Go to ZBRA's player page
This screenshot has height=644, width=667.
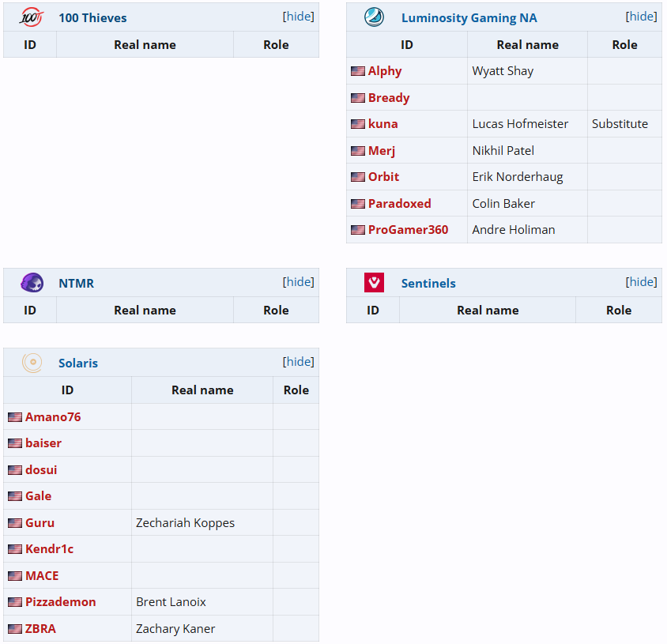click(x=40, y=629)
